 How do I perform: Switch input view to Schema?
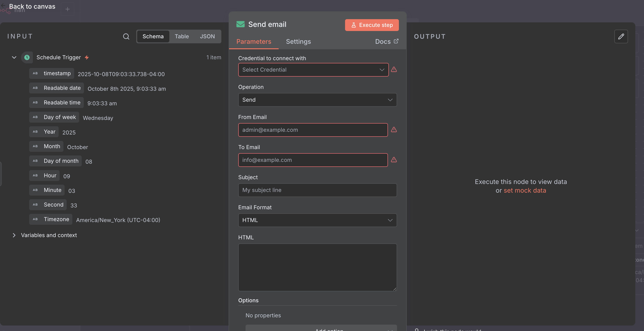click(153, 36)
